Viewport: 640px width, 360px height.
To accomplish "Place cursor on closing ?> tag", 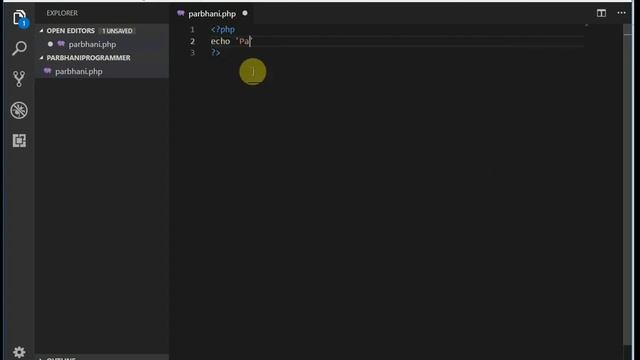I will click(x=216, y=53).
